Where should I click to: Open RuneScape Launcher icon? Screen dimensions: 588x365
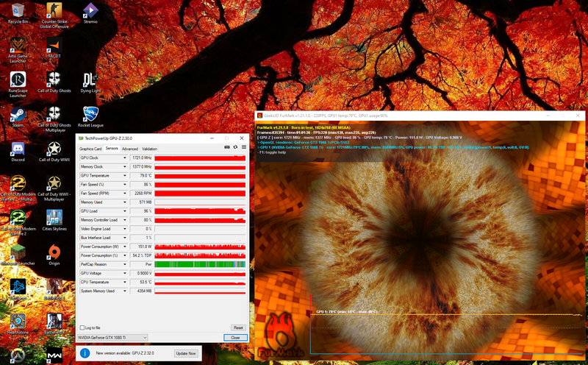pos(18,85)
